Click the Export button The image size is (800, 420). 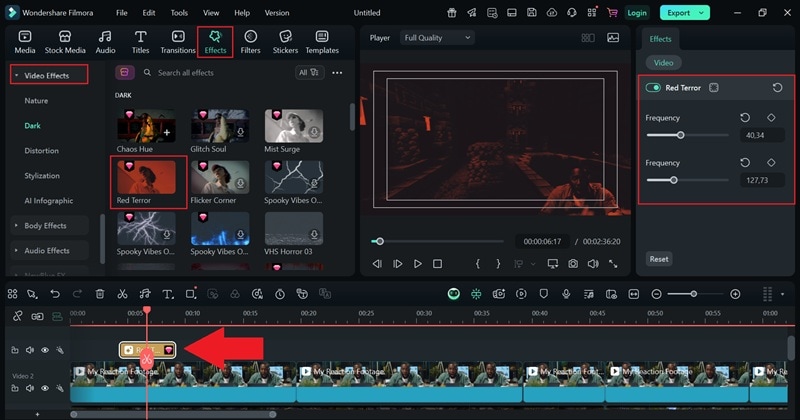[684, 13]
